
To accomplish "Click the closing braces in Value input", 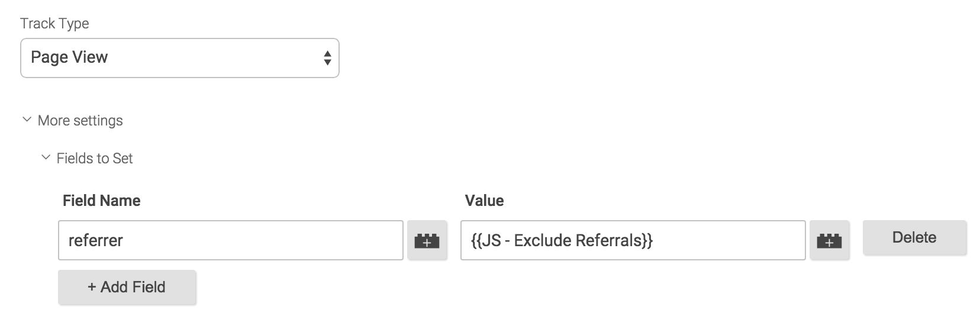I will (x=647, y=241).
